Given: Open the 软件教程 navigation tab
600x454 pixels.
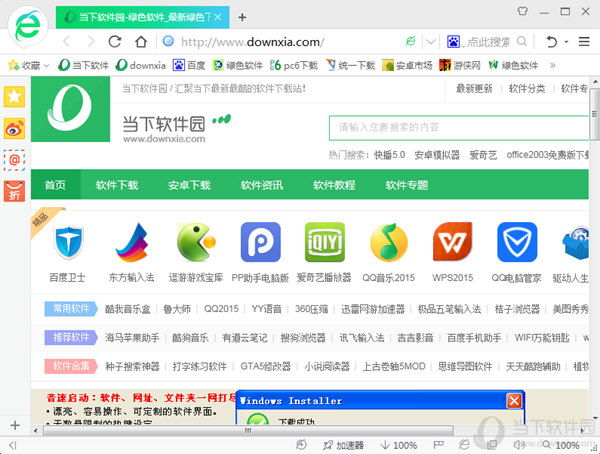Looking at the screenshot, I should click(334, 185).
